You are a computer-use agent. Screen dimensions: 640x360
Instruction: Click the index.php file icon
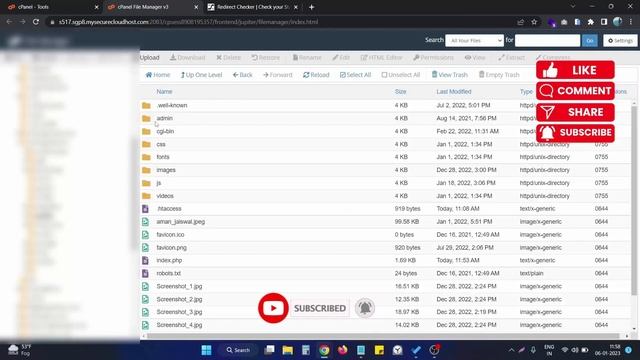[145, 260]
